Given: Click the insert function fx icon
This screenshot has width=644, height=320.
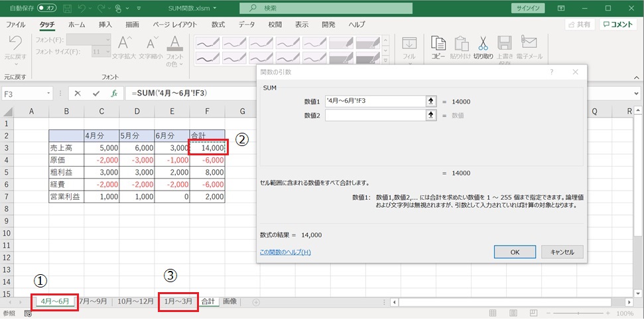Looking at the screenshot, I should pos(114,94).
